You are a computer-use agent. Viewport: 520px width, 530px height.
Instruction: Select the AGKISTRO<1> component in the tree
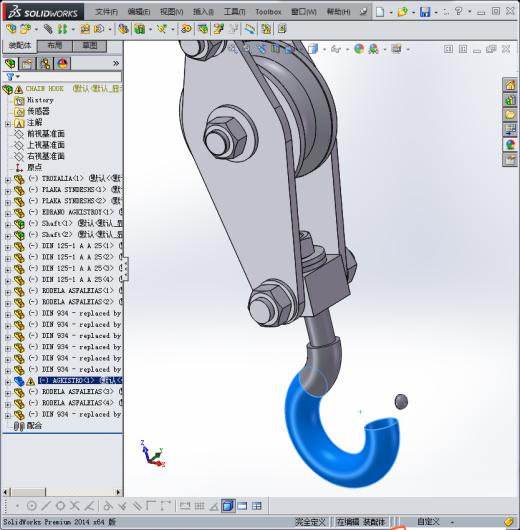[x=80, y=381]
